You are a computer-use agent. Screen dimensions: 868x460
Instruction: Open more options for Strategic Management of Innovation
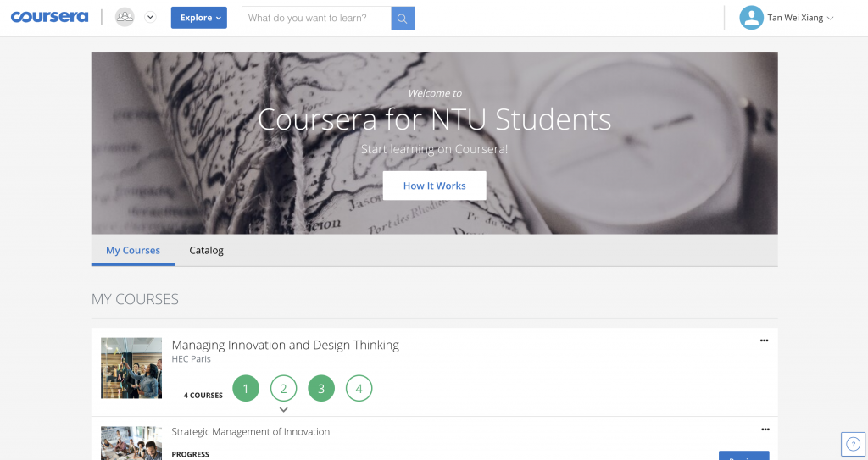[765, 429]
